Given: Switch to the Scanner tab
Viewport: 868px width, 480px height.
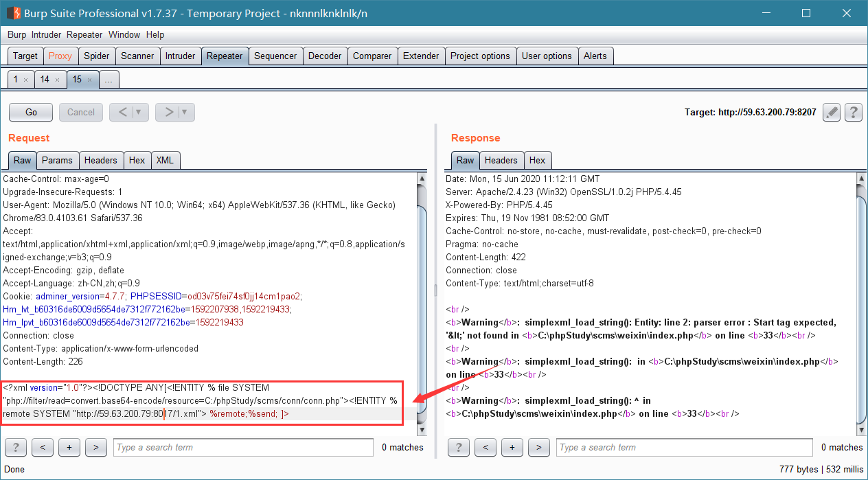Looking at the screenshot, I should [x=137, y=56].
